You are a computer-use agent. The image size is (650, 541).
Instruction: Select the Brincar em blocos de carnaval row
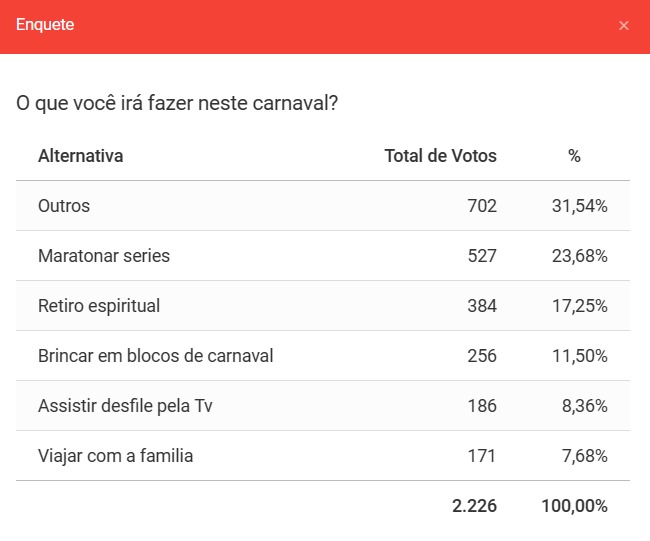click(155, 356)
